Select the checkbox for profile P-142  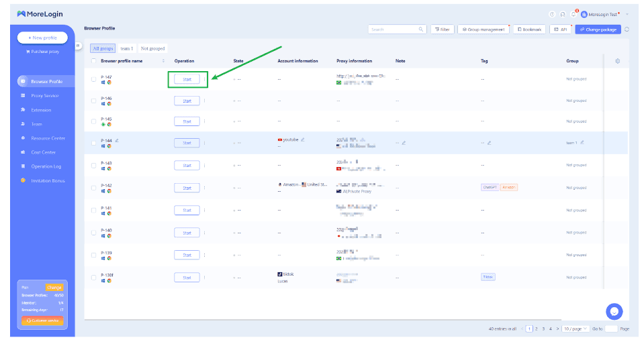(x=93, y=188)
